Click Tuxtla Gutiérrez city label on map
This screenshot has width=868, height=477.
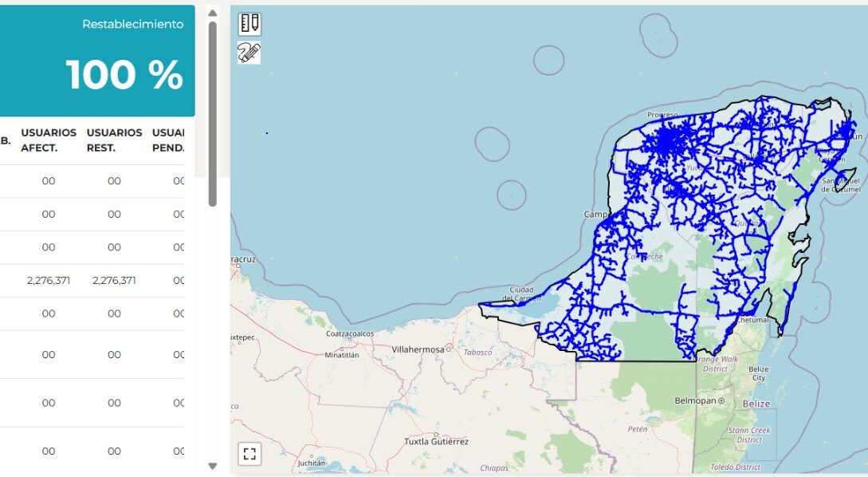[x=436, y=441]
